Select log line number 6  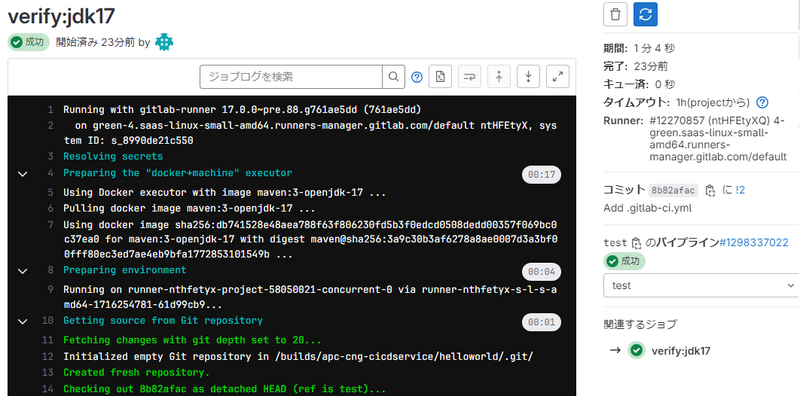(x=50, y=209)
